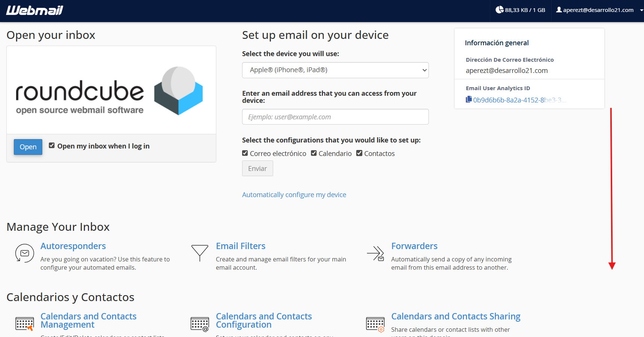
Task: Click the Autoresponders envelope icon
Action: click(x=25, y=253)
